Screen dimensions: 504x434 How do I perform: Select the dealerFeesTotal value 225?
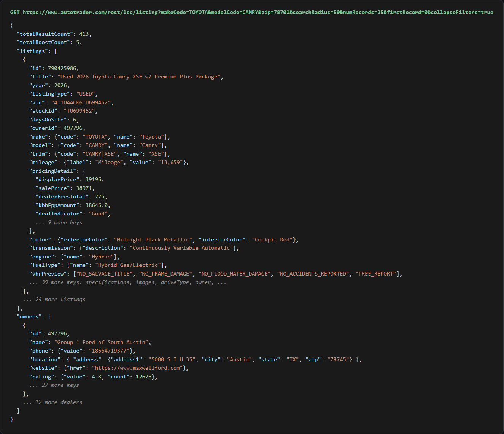(x=100, y=196)
